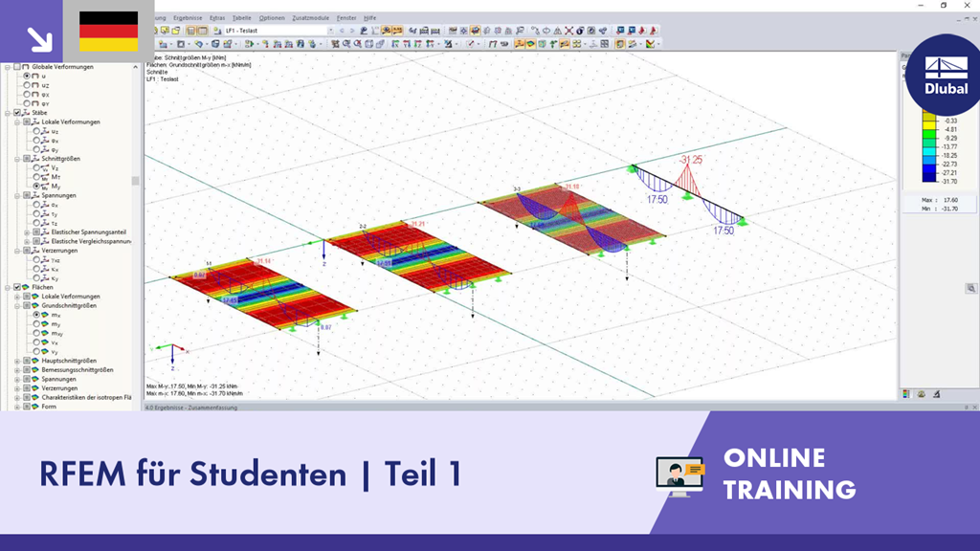Viewport: 980px width, 551px height.
Task: Select the global deformation u radio button
Action: (x=27, y=76)
